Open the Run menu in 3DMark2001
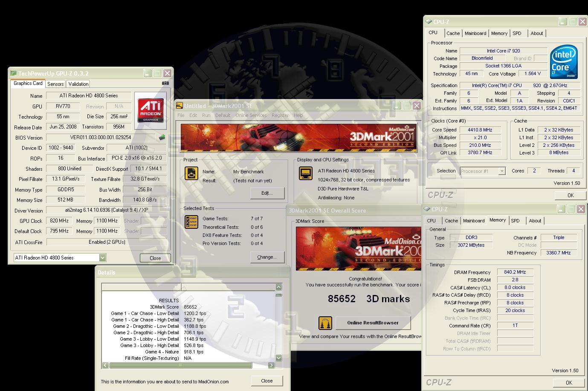Viewport: 588px width, 391px height. click(x=206, y=115)
